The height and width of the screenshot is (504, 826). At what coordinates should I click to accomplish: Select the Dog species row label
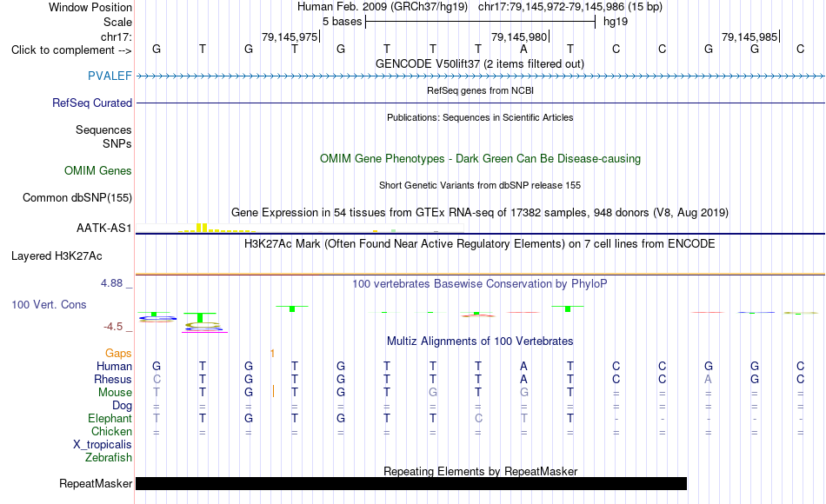(x=122, y=406)
